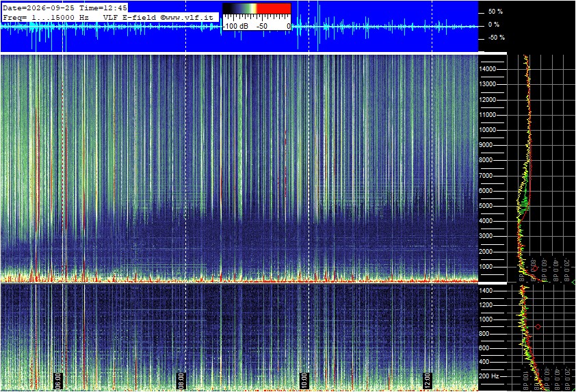The image size is (576, 392).
Task: Click the 600 frequency axis label
Action: 484,348
